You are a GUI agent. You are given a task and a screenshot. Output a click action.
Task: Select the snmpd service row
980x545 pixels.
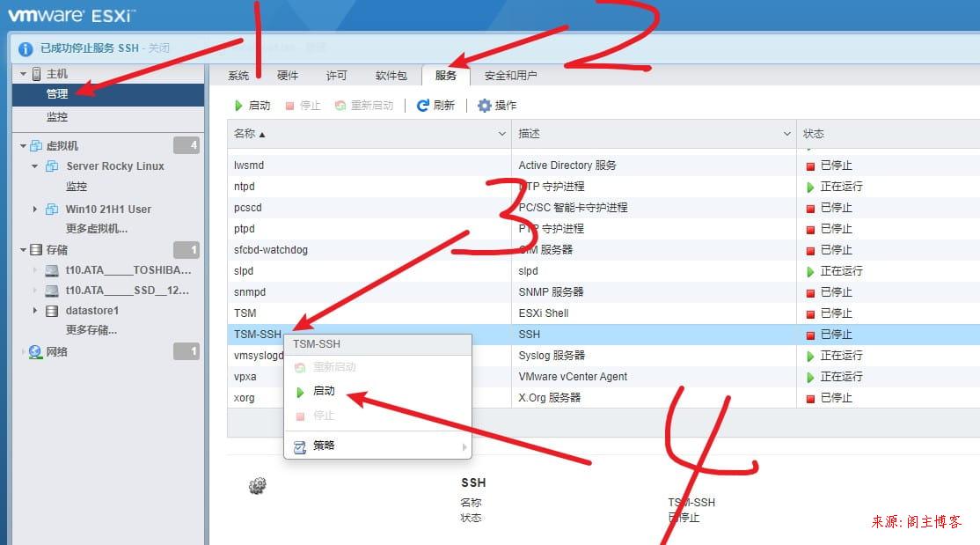[x=603, y=292]
